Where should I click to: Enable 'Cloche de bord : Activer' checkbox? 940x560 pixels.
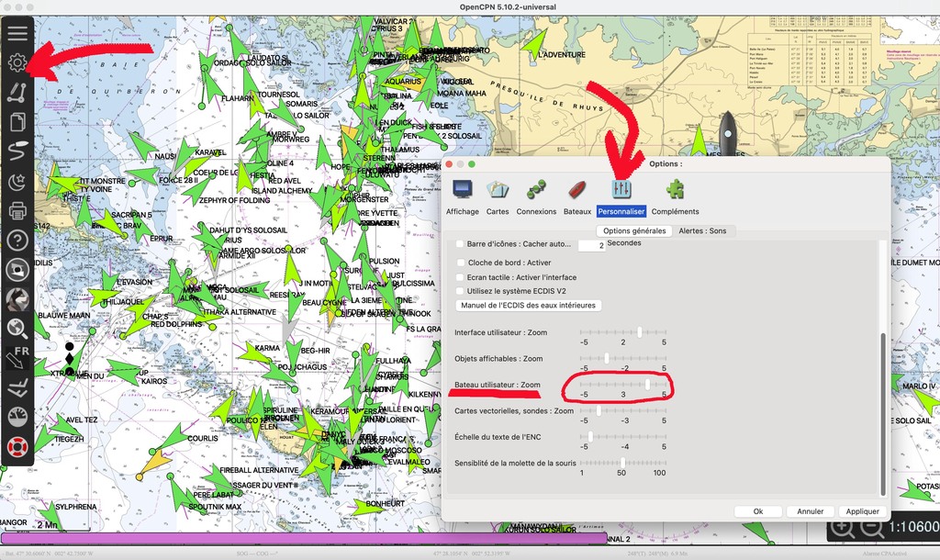click(x=461, y=263)
